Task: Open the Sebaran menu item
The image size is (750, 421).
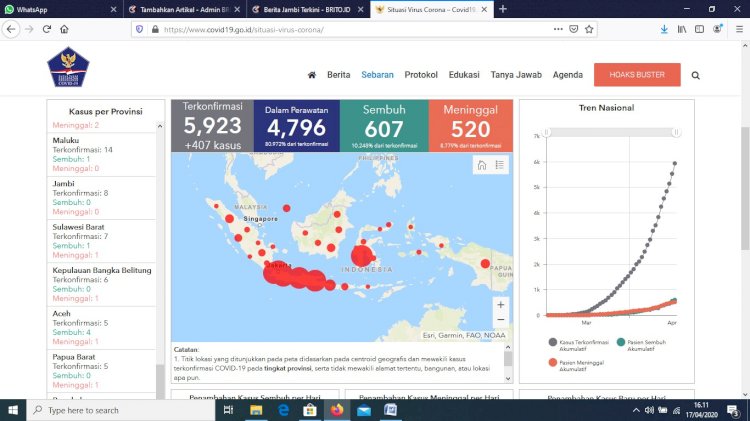Action: (x=377, y=75)
